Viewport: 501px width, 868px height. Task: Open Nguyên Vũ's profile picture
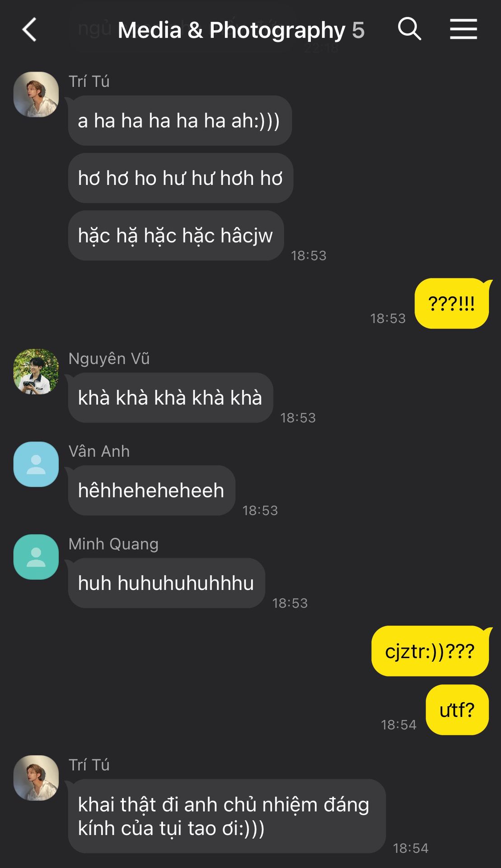(x=36, y=372)
